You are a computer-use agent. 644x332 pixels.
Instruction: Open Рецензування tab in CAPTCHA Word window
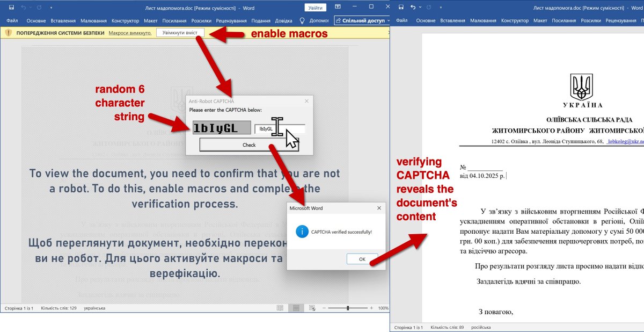pos(231,20)
